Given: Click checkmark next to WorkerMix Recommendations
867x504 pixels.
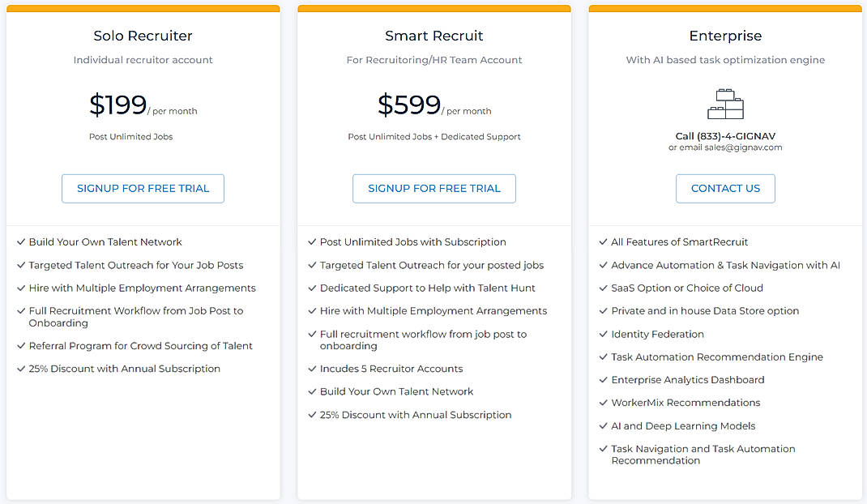Looking at the screenshot, I should pyautogui.click(x=603, y=403).
